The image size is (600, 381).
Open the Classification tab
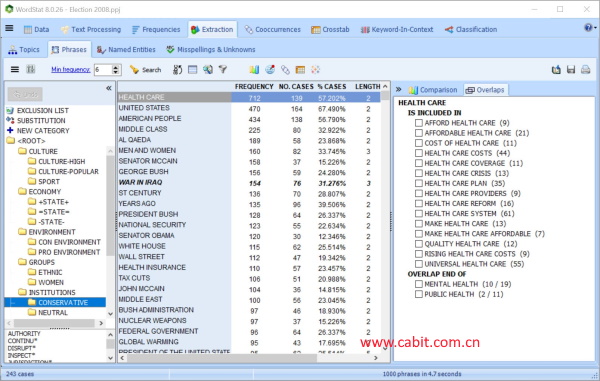point(471,29)
